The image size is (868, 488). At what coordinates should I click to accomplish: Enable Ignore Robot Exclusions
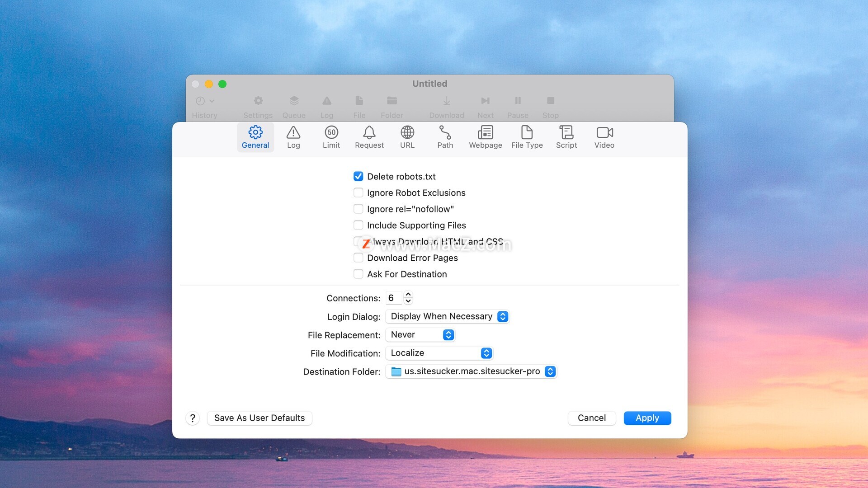pos(358,192)
